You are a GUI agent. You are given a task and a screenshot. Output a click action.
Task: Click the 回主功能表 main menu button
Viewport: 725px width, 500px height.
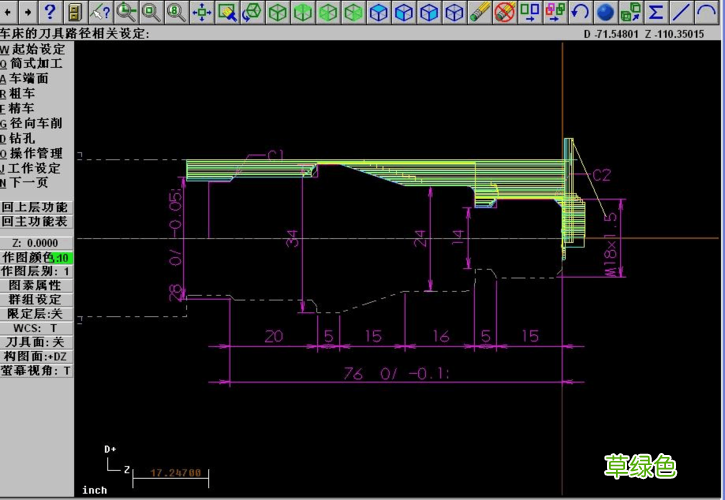(36, 222)
